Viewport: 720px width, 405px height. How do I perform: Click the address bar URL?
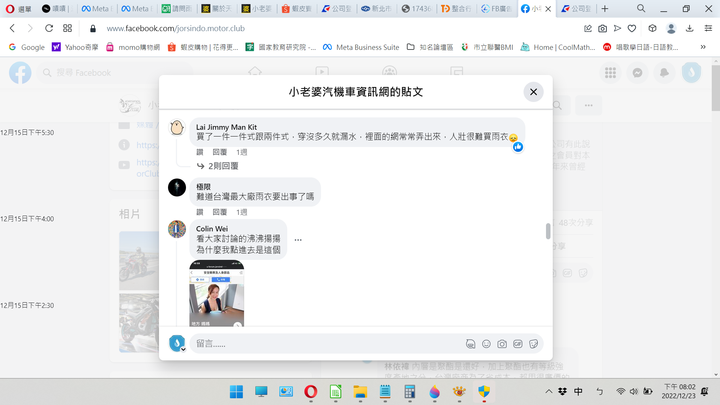(x=176, y=28)
